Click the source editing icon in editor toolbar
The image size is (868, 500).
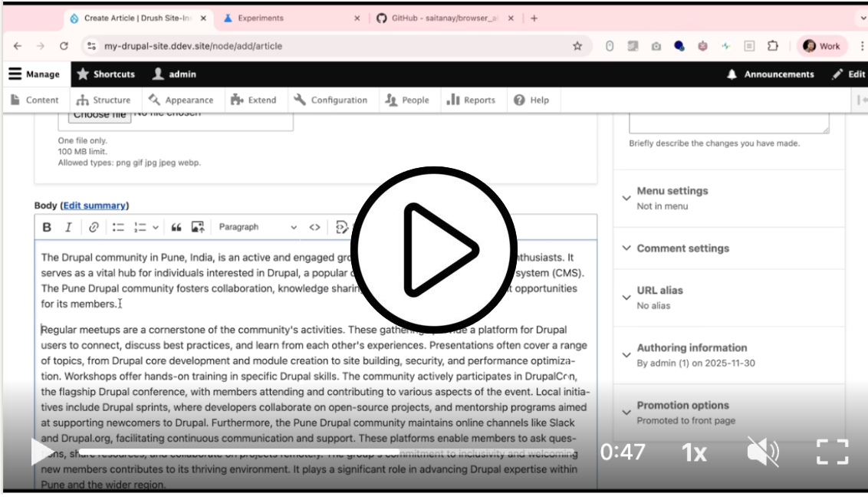(x=341, y=227)
